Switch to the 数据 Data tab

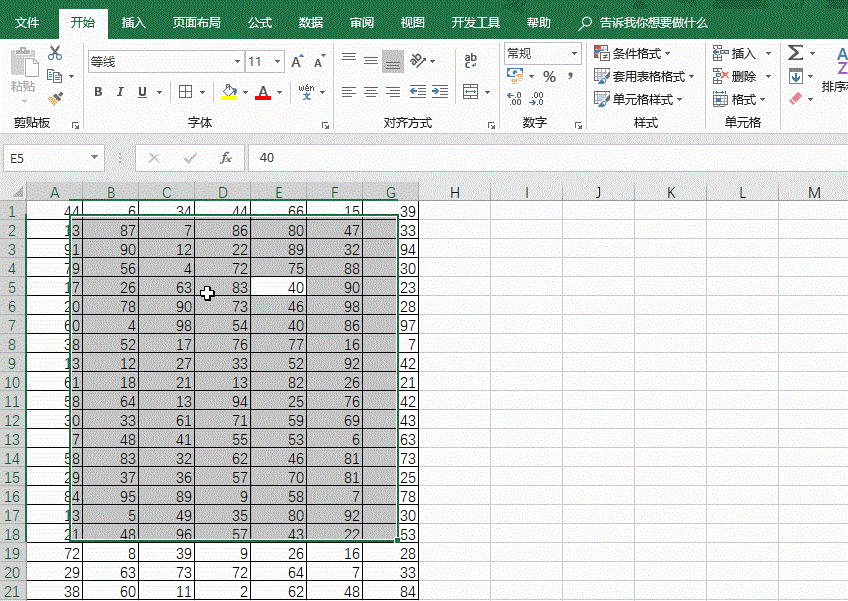pos(310,23)
